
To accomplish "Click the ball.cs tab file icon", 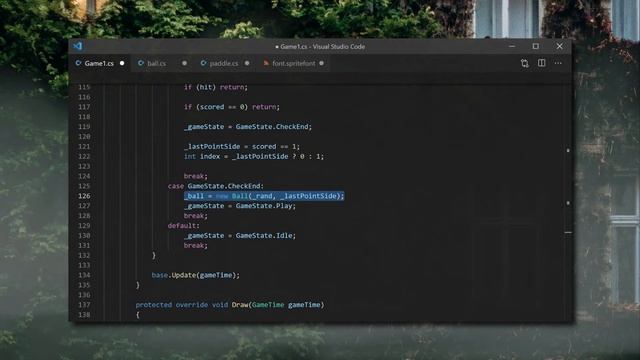I will (x=141, y=63).
